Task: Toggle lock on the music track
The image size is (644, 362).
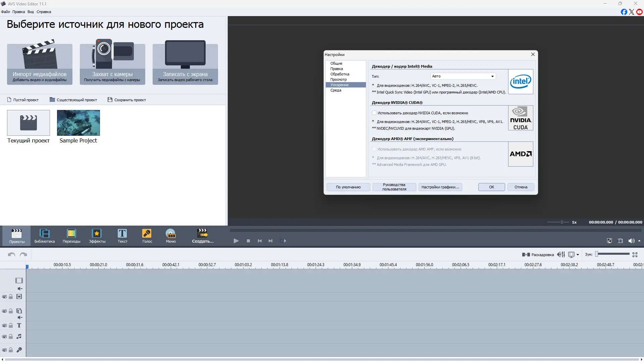Action: 11,337
